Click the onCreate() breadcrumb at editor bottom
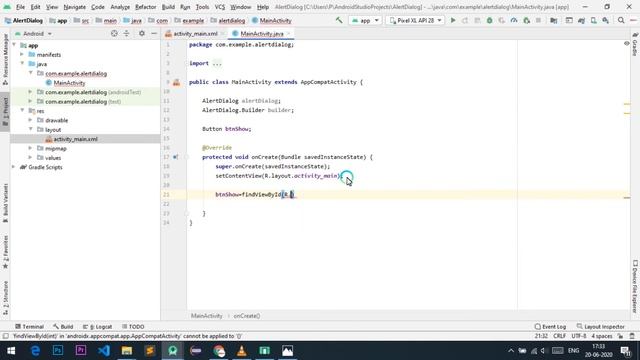Viewport: 640px width, 360px height. point(247,316)
